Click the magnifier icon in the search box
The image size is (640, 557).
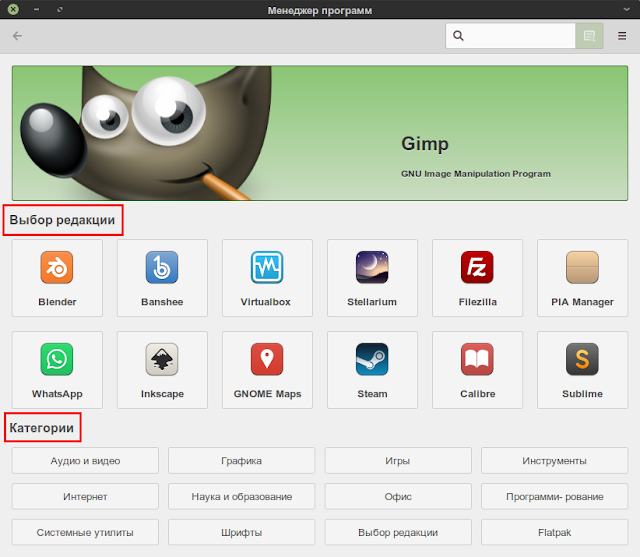click(x=458, y=36)
